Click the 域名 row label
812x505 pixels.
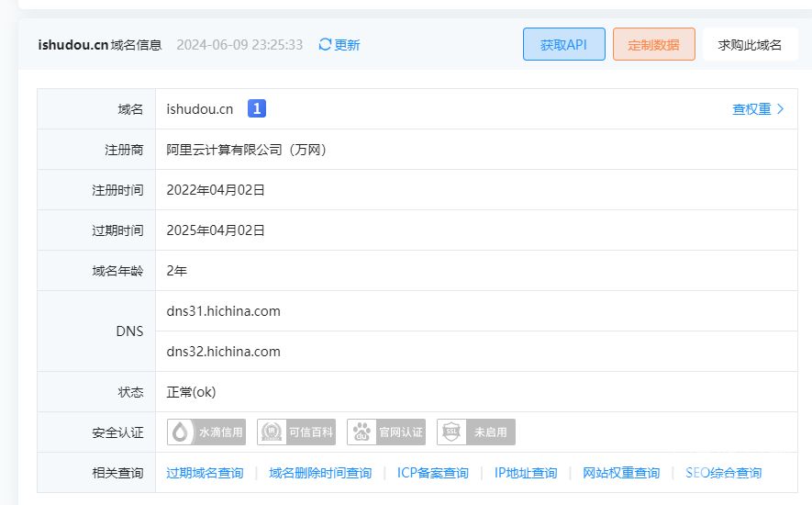coord(130,109)
